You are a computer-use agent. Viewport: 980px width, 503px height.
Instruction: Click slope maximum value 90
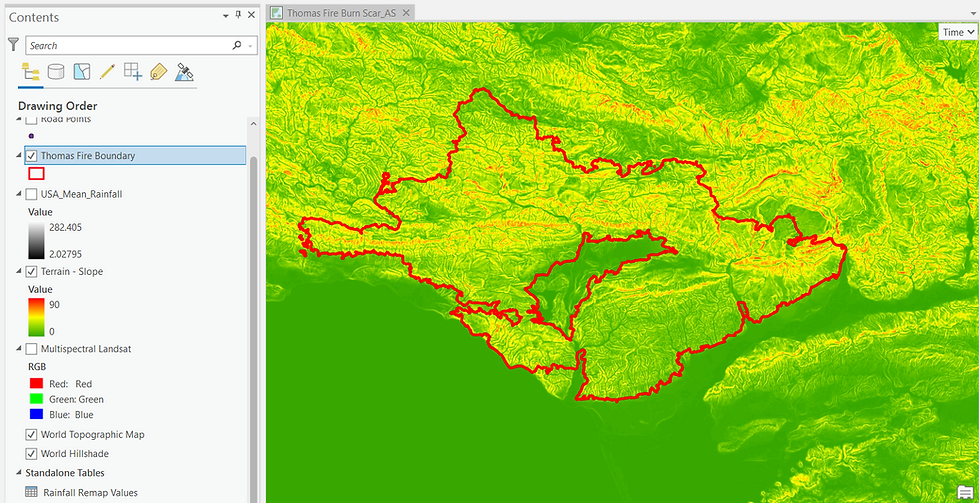coord(55,304)
